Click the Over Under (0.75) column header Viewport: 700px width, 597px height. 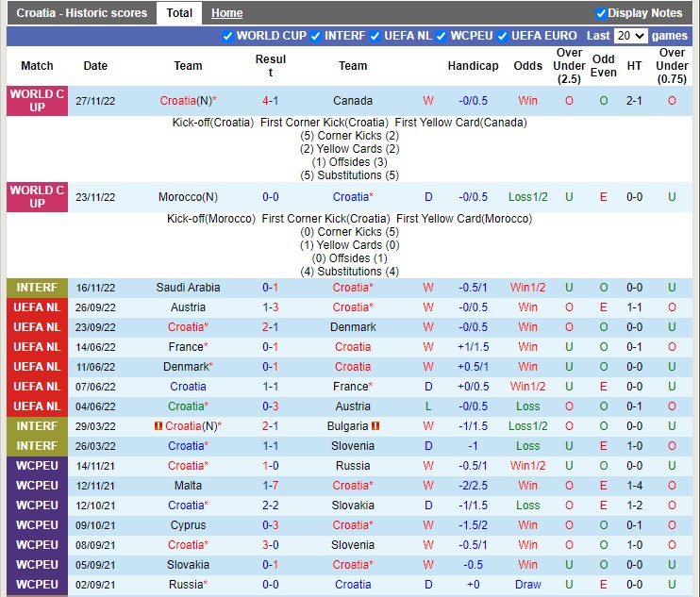tap(672, 66)
